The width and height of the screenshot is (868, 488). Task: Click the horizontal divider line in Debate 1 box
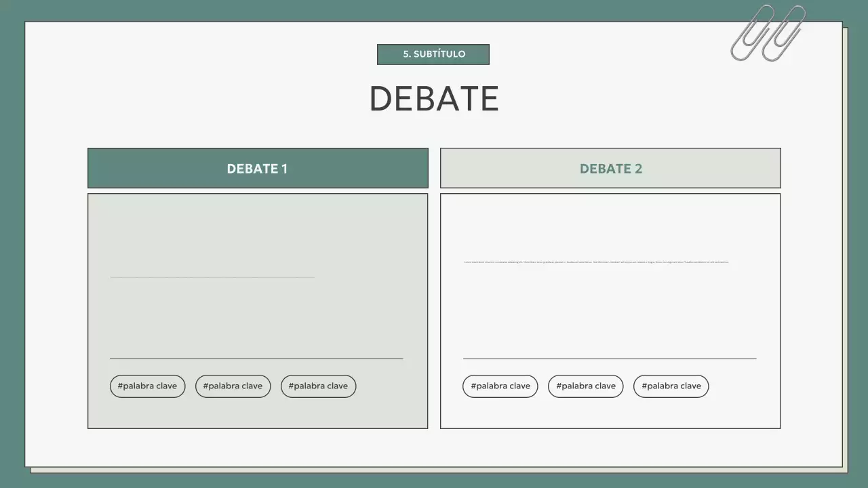tap(256, 358)
